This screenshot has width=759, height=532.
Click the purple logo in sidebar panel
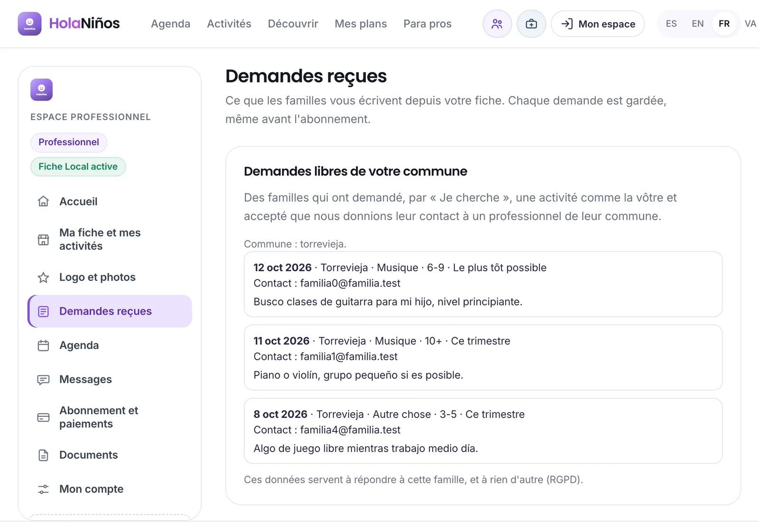click(41, 90)
